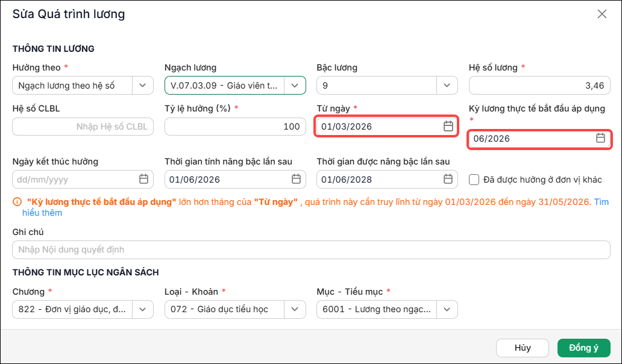
Task: Click the Đồng ý button
Action: [x=583, y=348]
